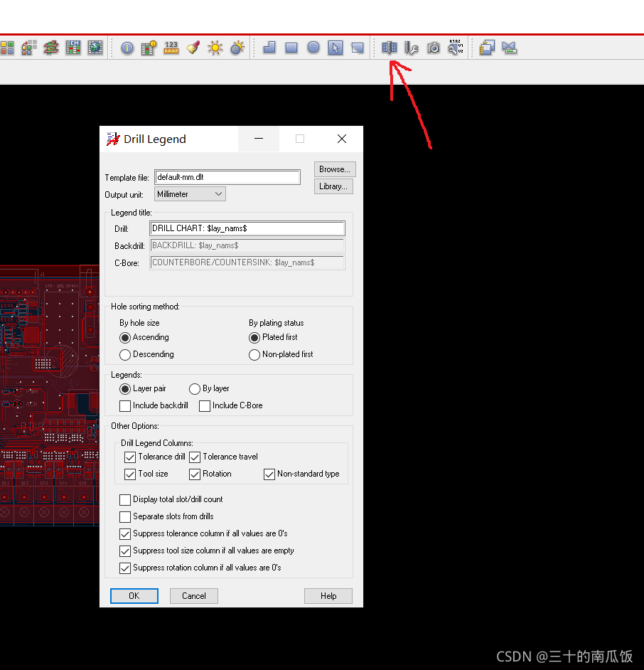Screen dimensions: 644x670
Task: Enable Include backdrill checkbox
Action: point(124,406)
